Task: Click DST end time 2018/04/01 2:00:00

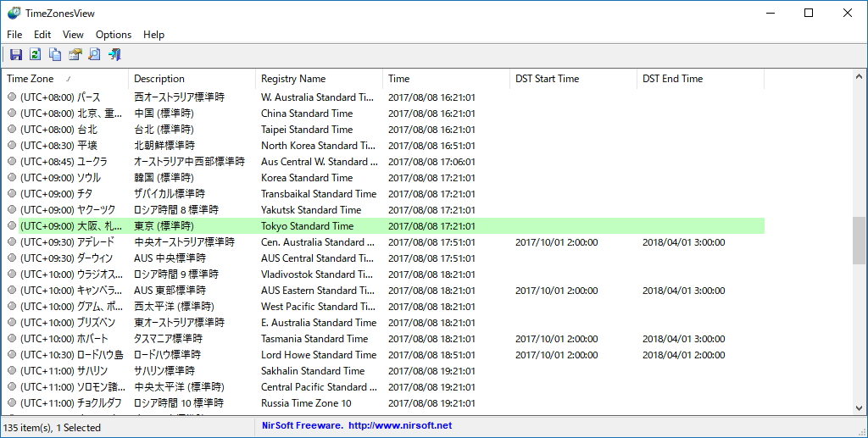Action: pos(684,355)
